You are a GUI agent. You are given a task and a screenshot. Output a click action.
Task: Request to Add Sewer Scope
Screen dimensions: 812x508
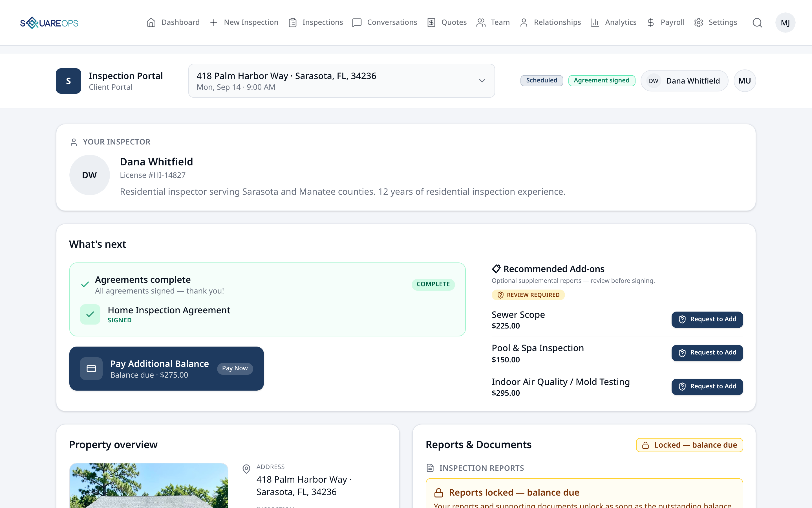point(707,319)
